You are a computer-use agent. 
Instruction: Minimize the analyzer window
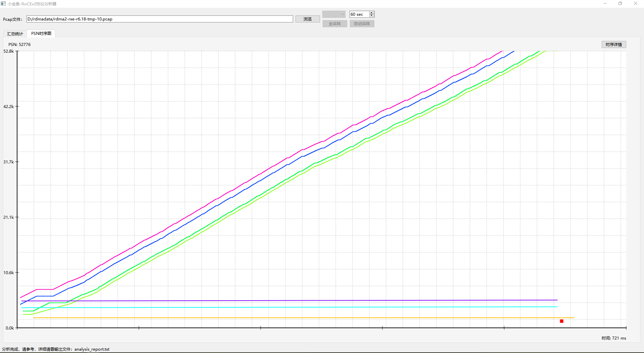click(605, 4)
